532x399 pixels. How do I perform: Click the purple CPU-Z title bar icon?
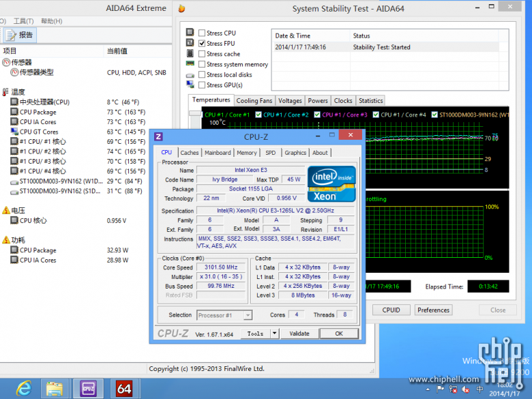click(158, 136)
